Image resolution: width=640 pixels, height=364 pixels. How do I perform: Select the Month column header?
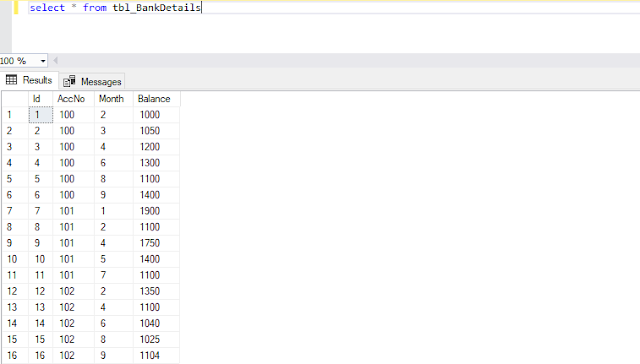pyautogui.click(x=114, y=99)
